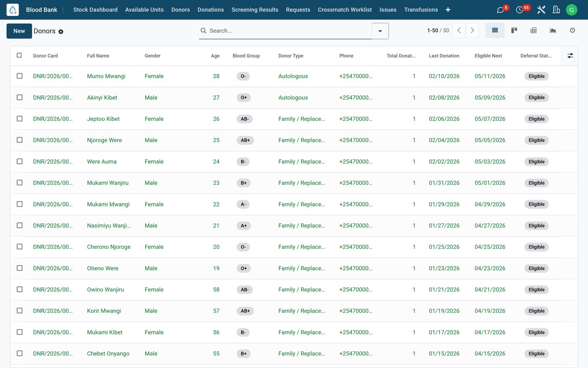This screenshot has height=368, width=588.
Task: Click the Search input field
Action: [x=290, y=31]
